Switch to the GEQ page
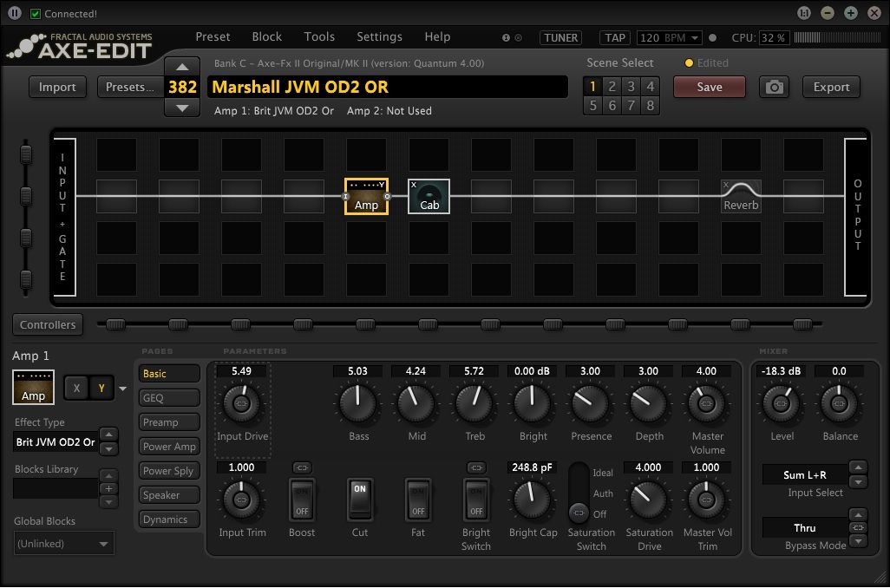The width and height of the screenshot is (890, 588). pos(169,398)
